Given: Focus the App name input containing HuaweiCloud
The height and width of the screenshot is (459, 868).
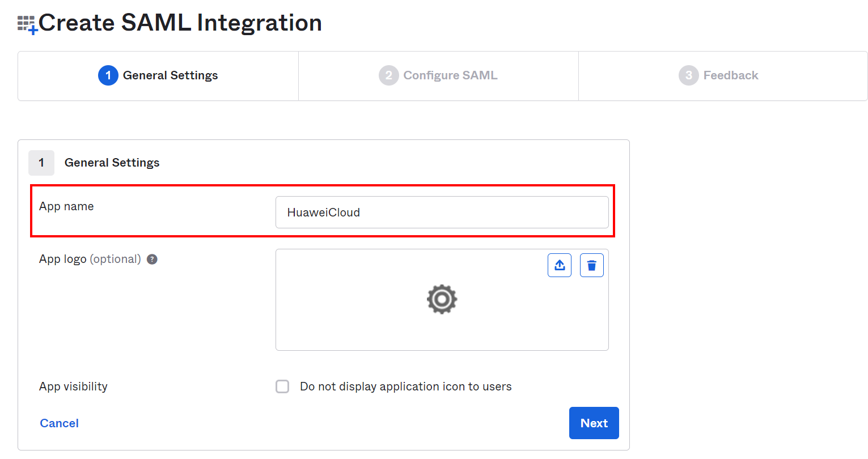Looking at the screenshot, I should 442,212.
